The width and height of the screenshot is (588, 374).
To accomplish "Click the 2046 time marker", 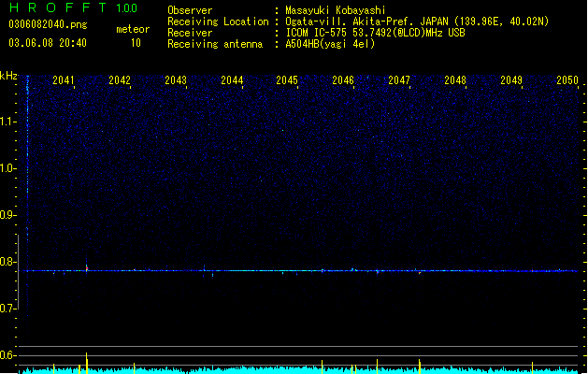I will (343, 80).
